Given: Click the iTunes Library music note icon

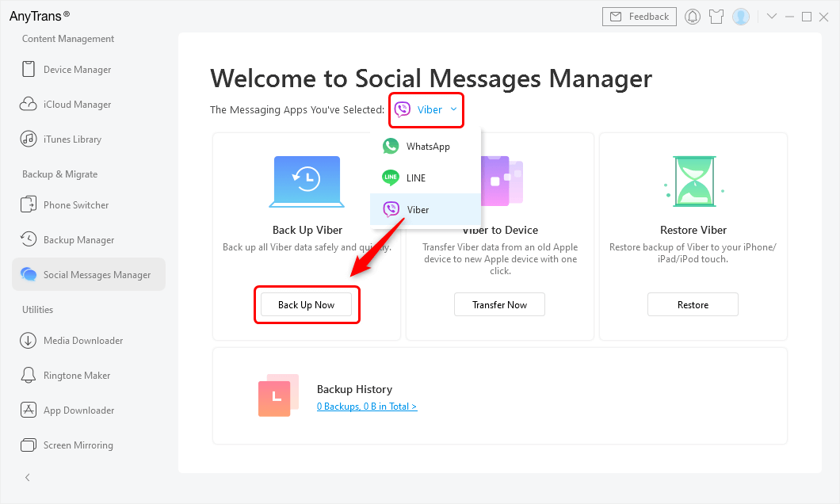Looking at the screenshot, I should click(x=29, y=139).
